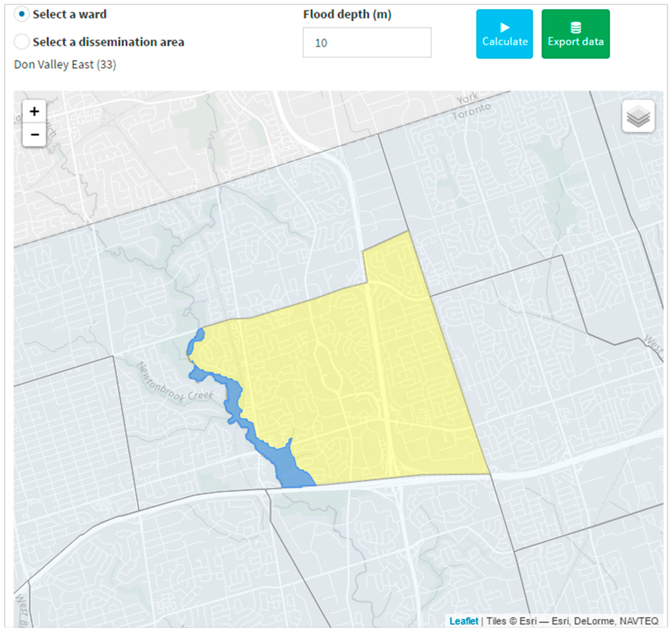Open the map layers control
672x632 pixels.
[638, 117]
